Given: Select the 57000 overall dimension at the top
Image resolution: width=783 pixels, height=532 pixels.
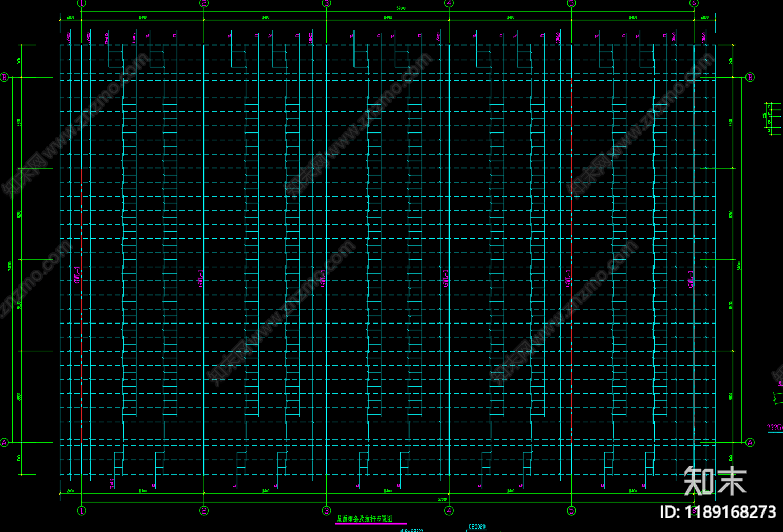Looking at the screenshot, I should coord(401,8).
